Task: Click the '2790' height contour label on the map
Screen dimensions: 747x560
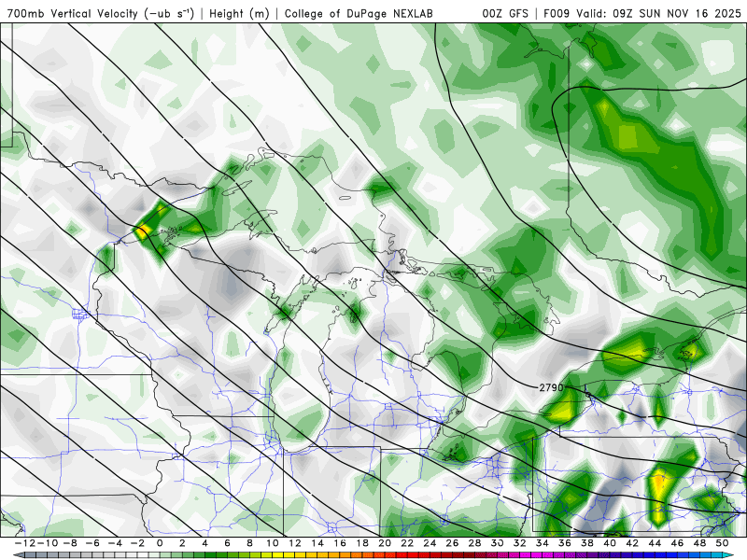Action: [551, 387]
